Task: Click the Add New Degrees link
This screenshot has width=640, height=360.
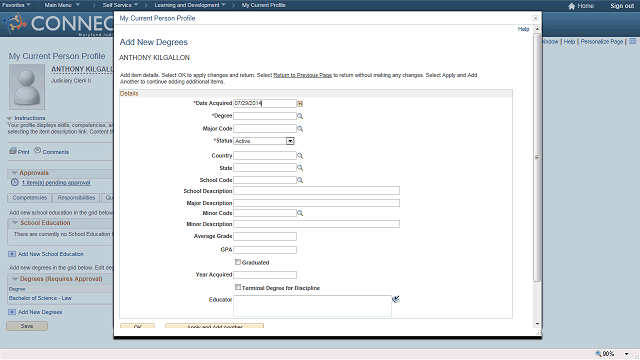Action: tap(40, 312)
